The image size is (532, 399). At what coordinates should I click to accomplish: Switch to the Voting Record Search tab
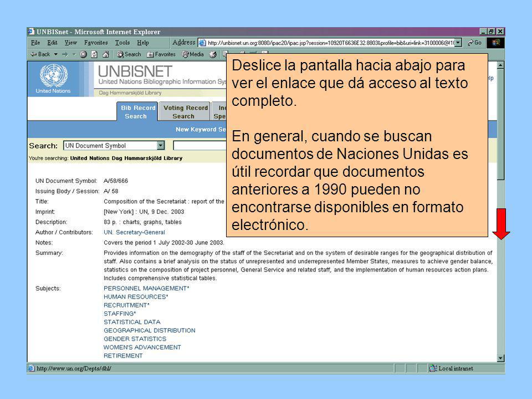point(185,111)
